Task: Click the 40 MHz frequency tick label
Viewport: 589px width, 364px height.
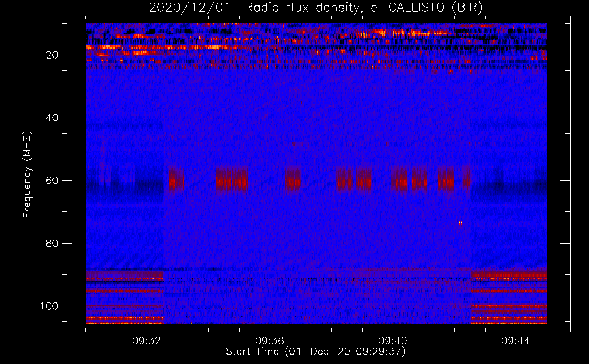Action: coord(52,118)
